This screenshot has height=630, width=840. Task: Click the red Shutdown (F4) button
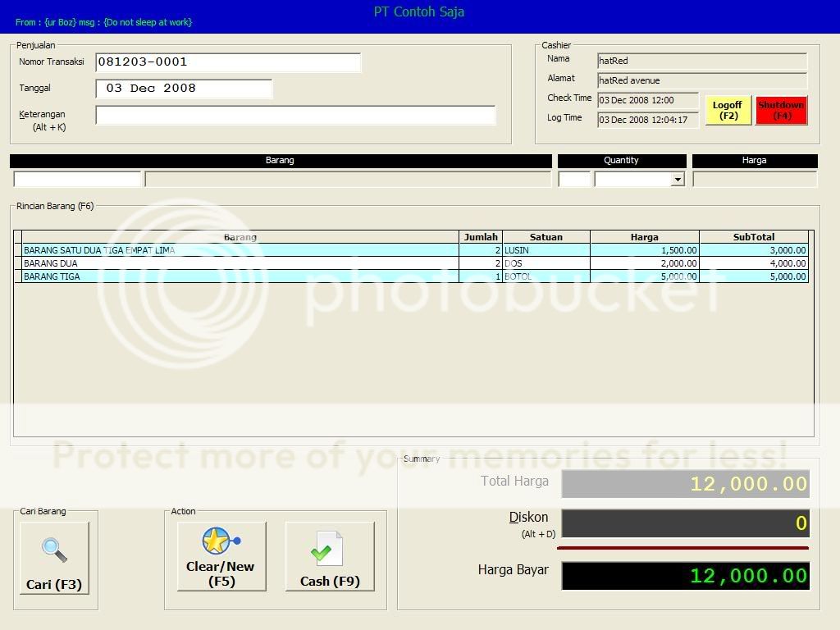point(781,110)
